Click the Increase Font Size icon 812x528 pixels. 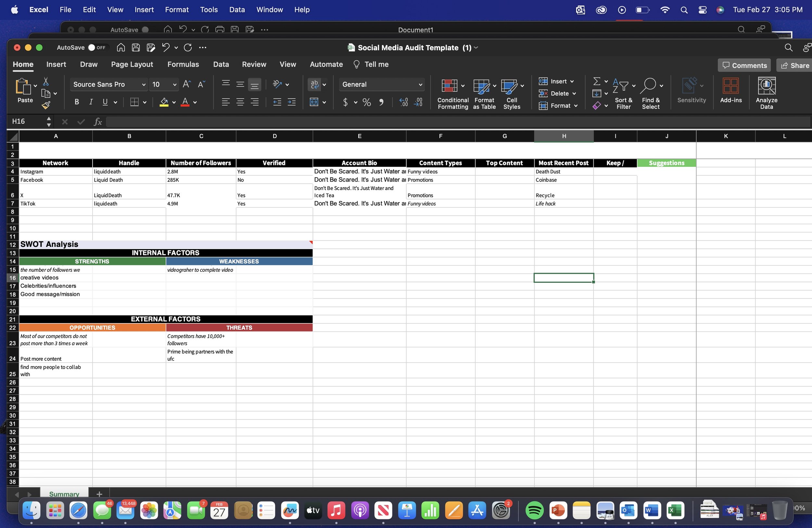pyautogui.click(x=187, y=84)
